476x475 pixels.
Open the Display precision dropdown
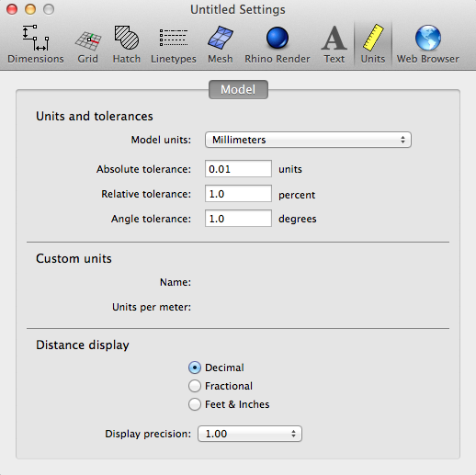(x=250, y=434)
